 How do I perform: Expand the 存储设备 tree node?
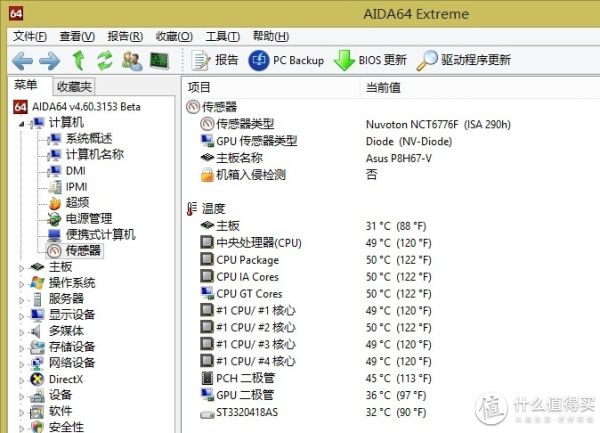point(21,348)
